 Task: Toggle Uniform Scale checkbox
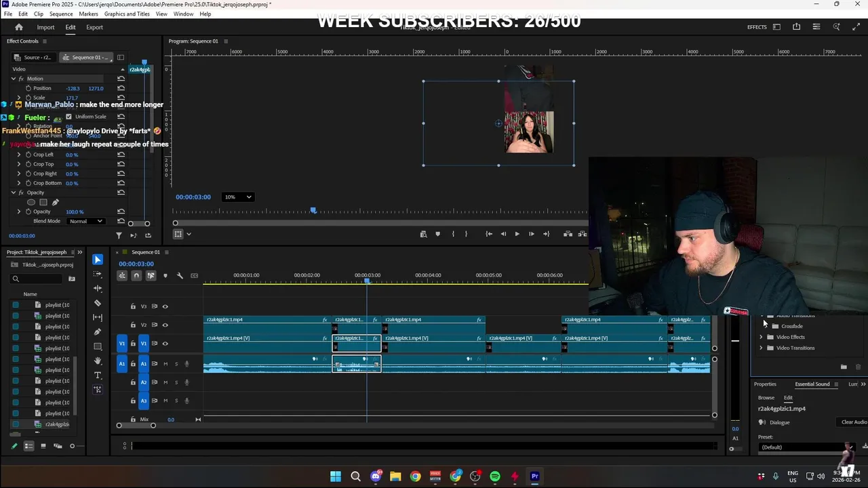pos(68,117)
